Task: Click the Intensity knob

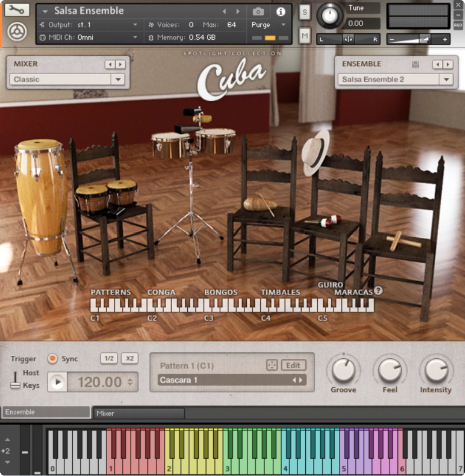Action: tap(436, 370)
